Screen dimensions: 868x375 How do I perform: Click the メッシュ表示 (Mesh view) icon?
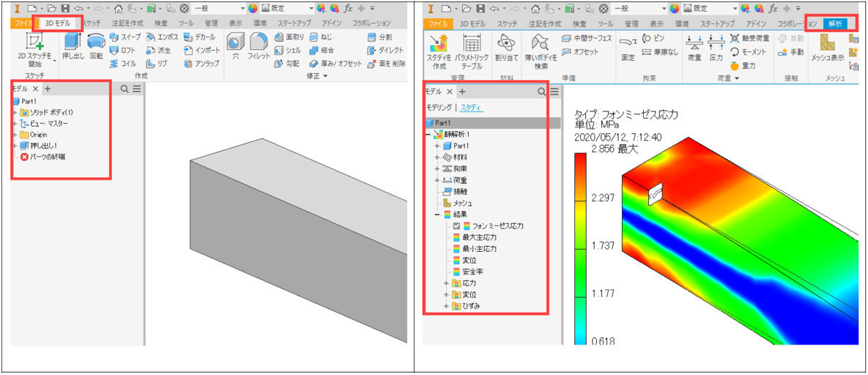827,45
